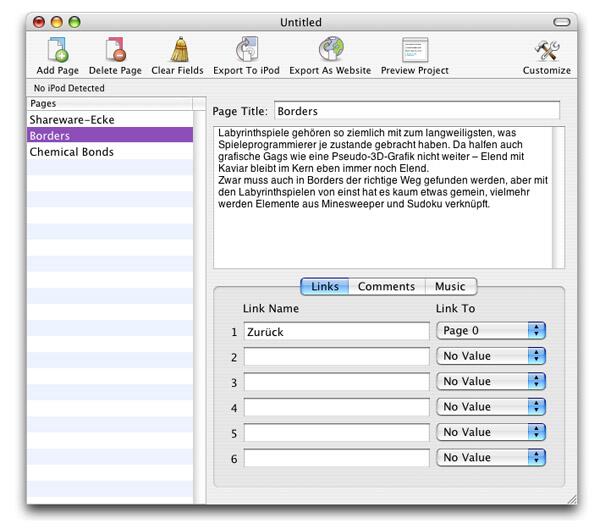
Task: Switch to the Music tab
Action: [x=450, y=286]
